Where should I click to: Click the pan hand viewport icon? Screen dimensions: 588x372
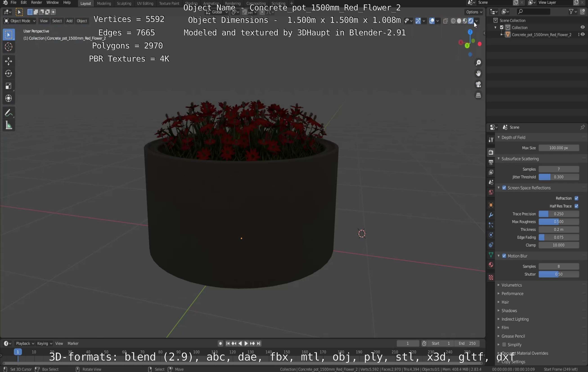pos(478,74)
